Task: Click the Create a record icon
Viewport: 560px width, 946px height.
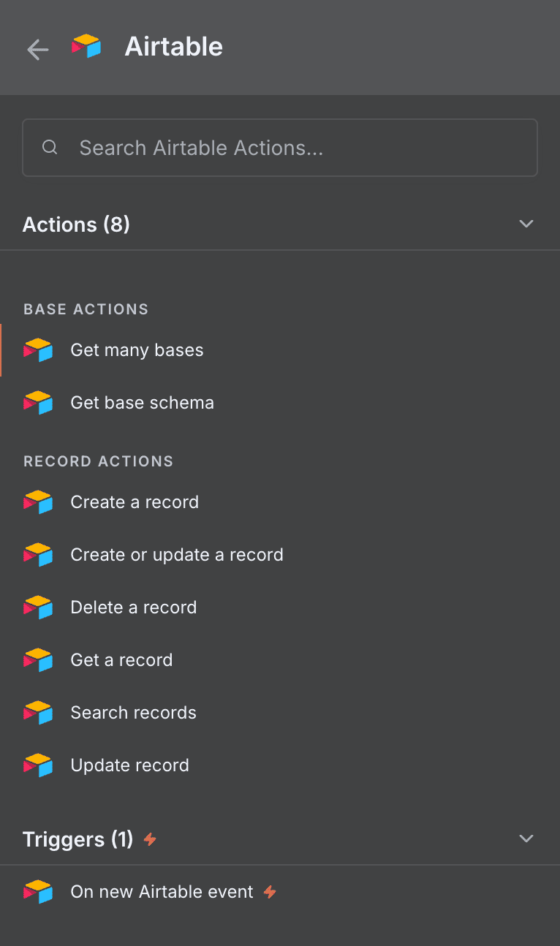Action: point(37,502)
